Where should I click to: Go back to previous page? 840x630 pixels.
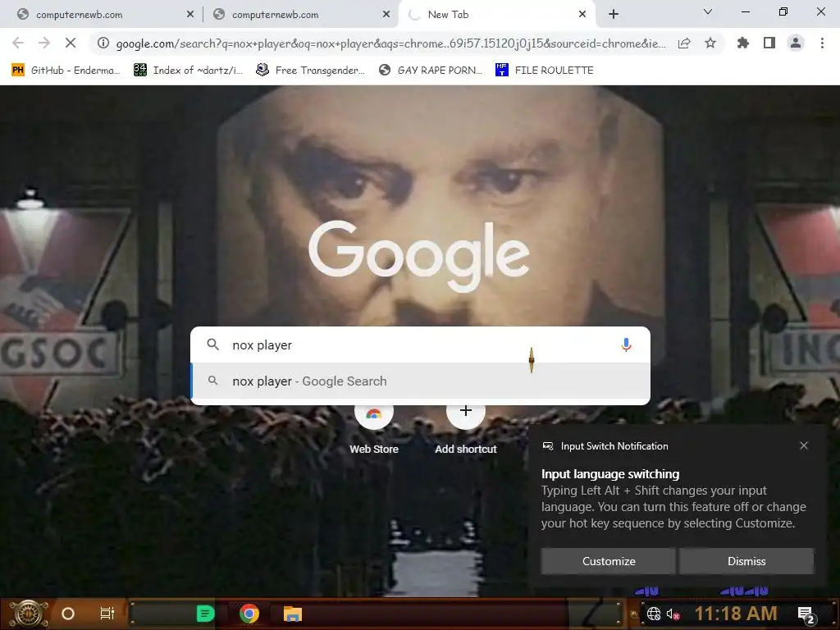click(18, 43)
